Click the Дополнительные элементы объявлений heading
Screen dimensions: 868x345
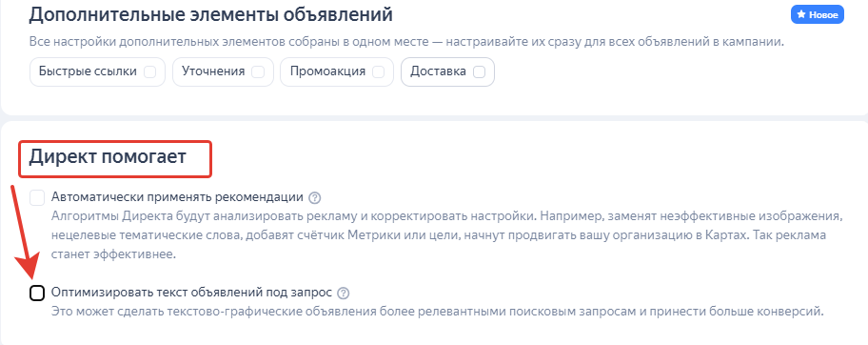coord(211,14)
